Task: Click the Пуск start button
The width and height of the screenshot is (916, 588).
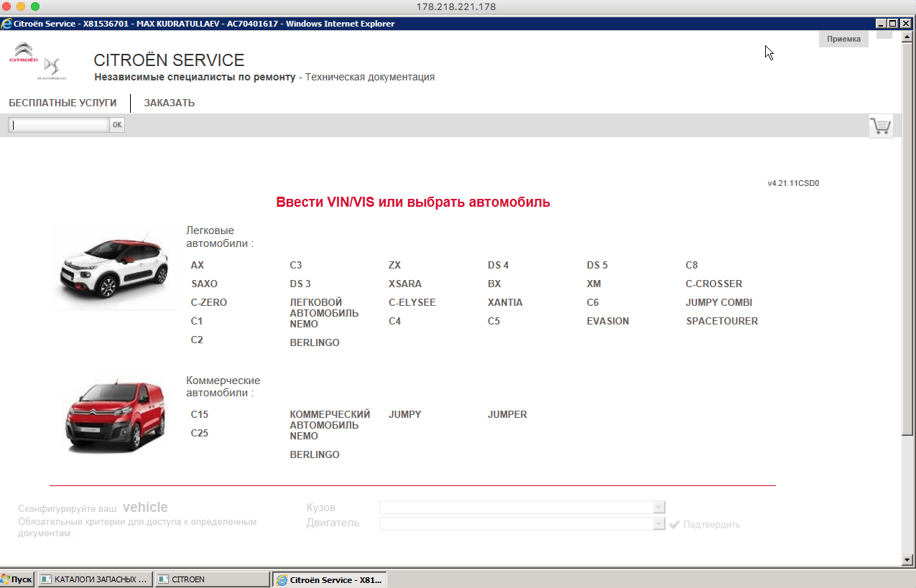Action: click(17, 579)
